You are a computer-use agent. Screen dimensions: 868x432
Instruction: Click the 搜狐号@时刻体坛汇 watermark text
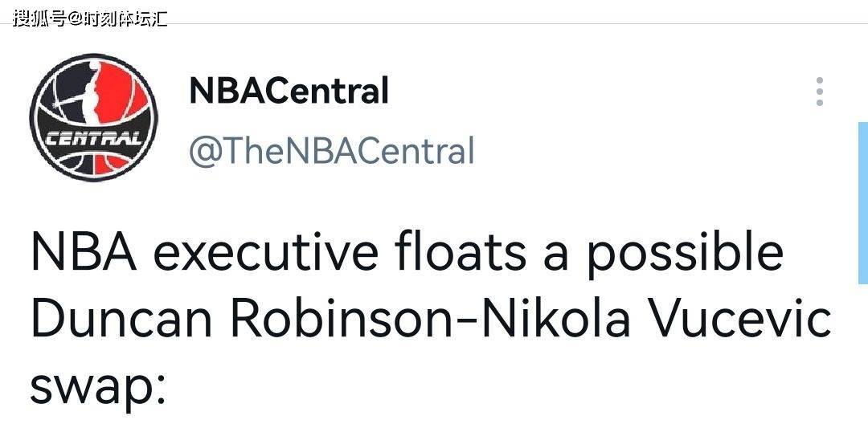(90, 18)
